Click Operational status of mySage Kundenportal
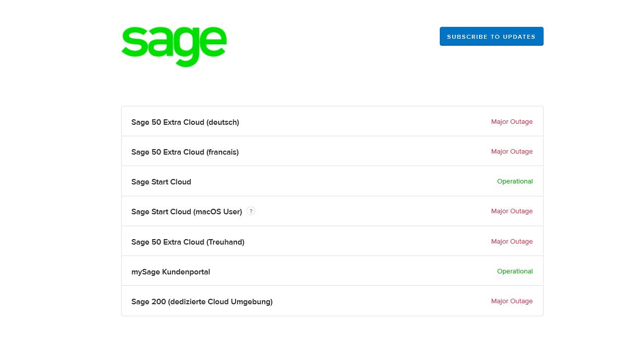This screenshot has width=644, height=346. coord(515,271)
